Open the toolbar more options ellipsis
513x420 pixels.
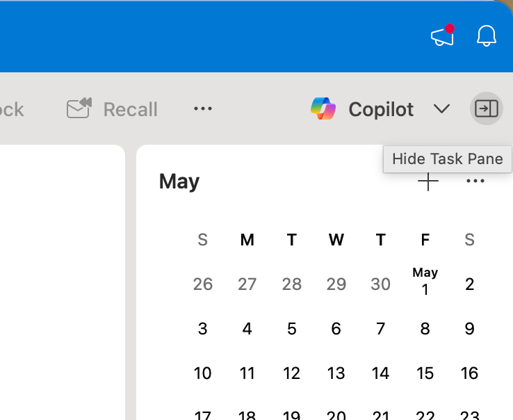coord(203,108)
